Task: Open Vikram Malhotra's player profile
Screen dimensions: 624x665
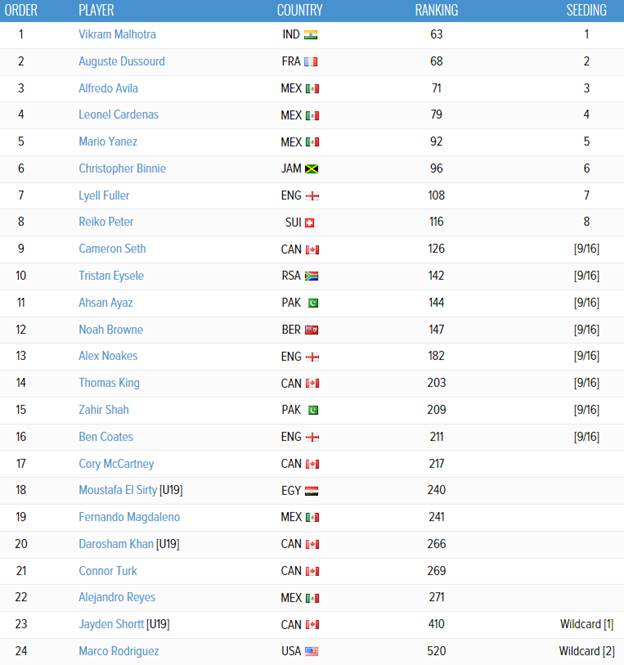Action: tap(117, 34)
